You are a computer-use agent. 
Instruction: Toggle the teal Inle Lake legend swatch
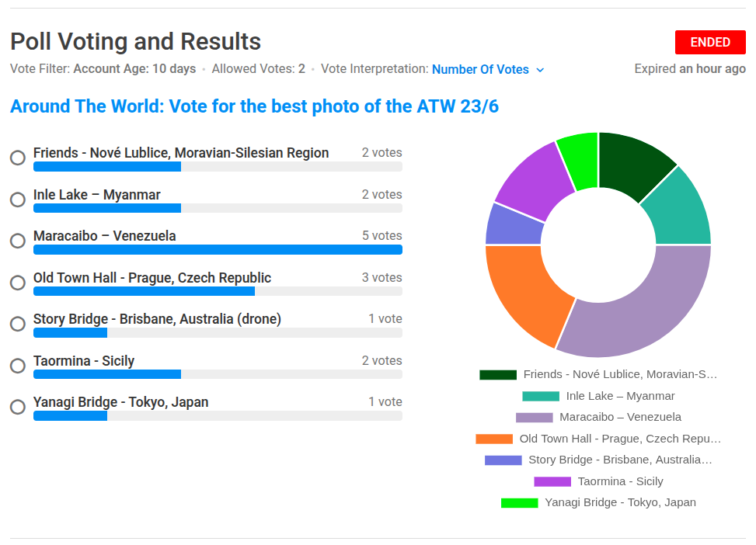(x=541, y=396)
